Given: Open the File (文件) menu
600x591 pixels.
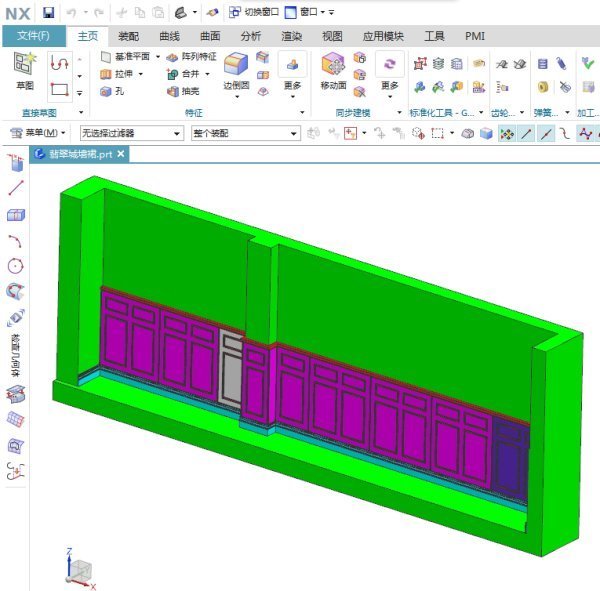Looking at the screenshot, I should pyautogui.click(x=33, y=36).
